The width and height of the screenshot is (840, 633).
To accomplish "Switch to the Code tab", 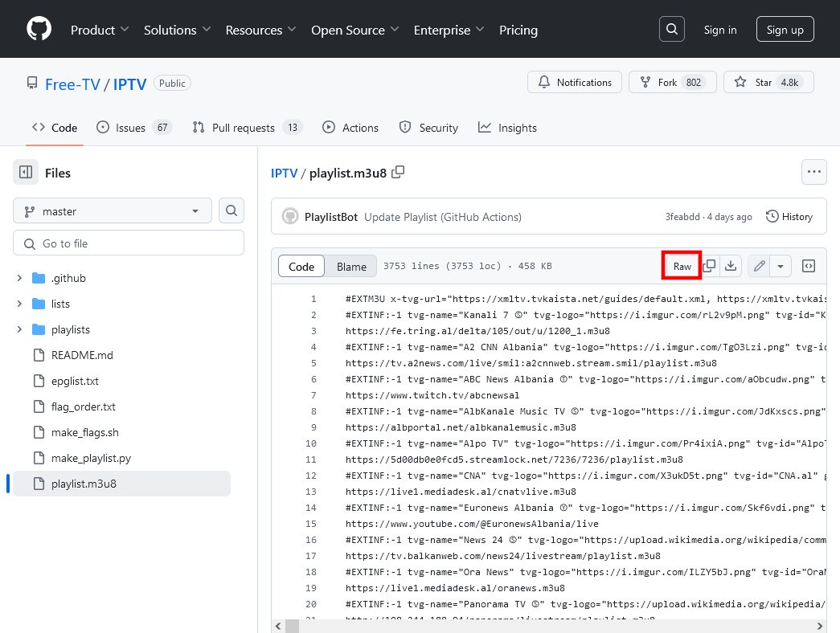I will click(55, 128).
